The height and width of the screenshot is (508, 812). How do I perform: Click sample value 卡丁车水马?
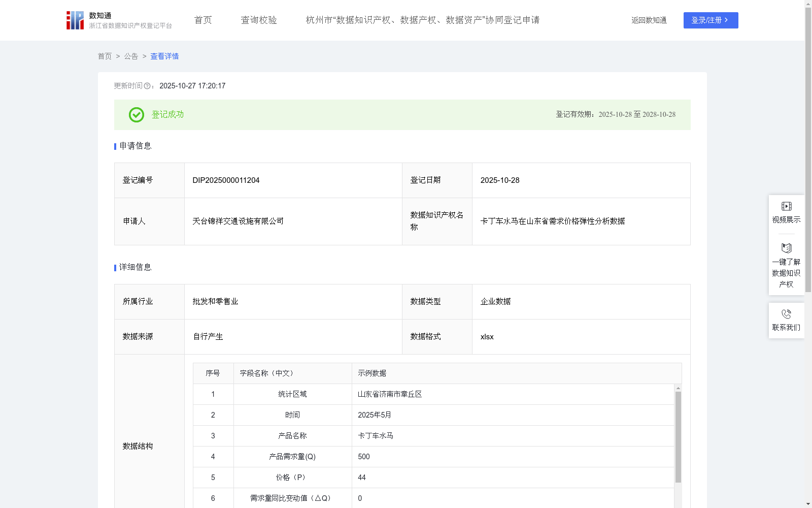[x=376, y=436]
